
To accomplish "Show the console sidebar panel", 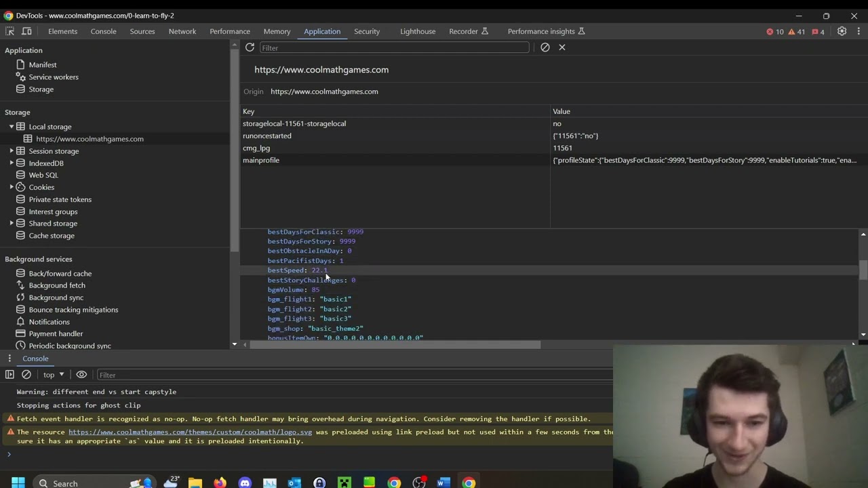I will [9, 375].
